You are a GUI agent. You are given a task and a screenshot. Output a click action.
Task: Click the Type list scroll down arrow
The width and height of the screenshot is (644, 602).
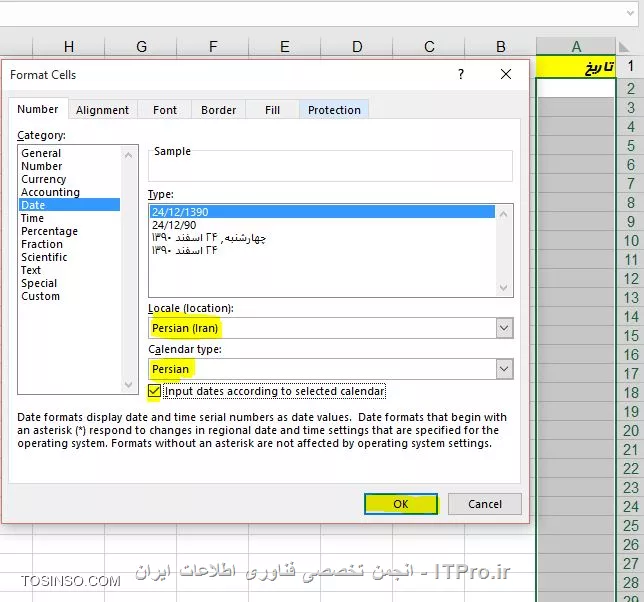pyautogui.click(x=504, y=287)
